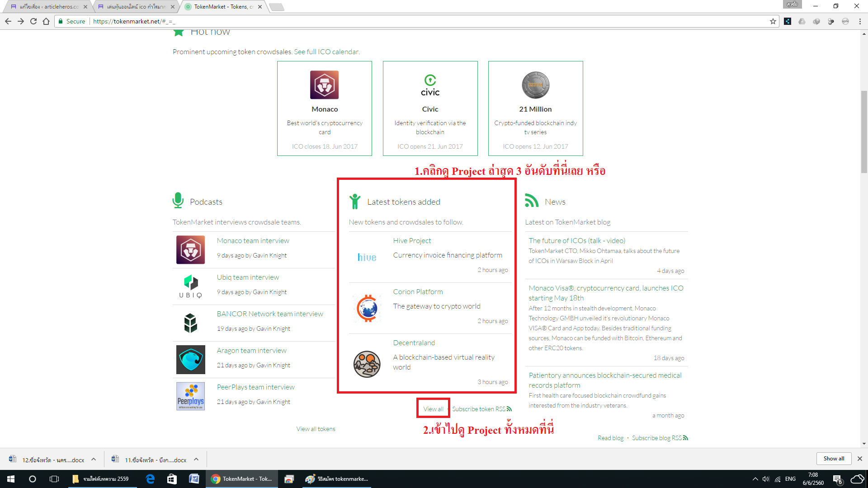The image size is (868, 488).
Task: Open Ubiq team interview link
Action: coord(248,277)
